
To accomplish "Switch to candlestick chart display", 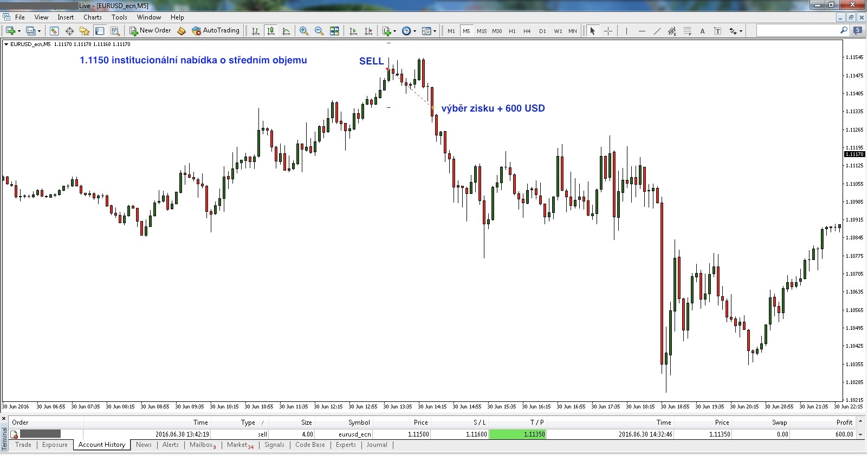I will [271, 31].
